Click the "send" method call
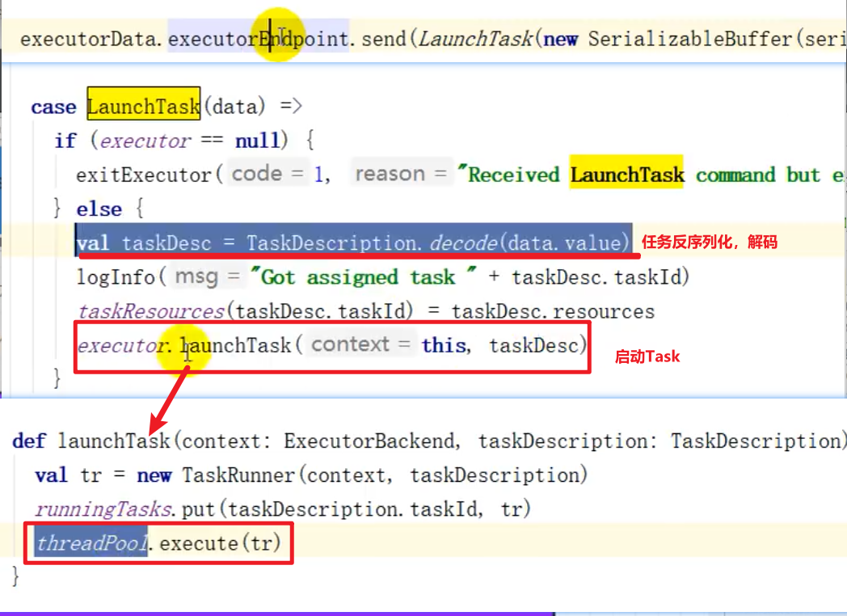This screenshot has width=847, height=616. tap(384, 39)
